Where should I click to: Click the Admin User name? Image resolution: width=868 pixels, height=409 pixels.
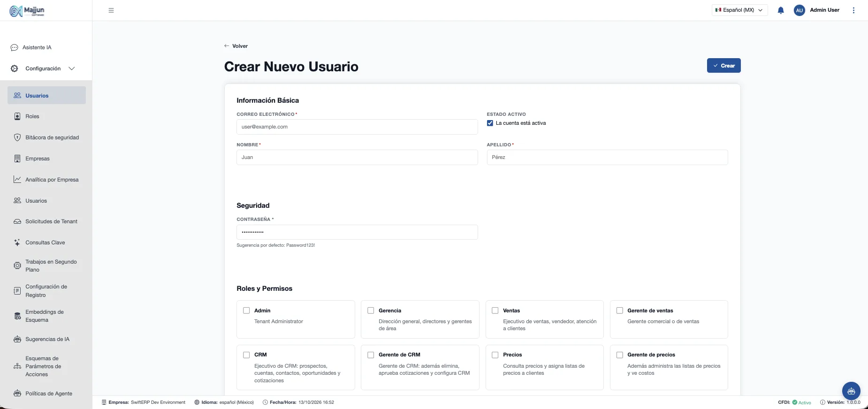[824, 10]
